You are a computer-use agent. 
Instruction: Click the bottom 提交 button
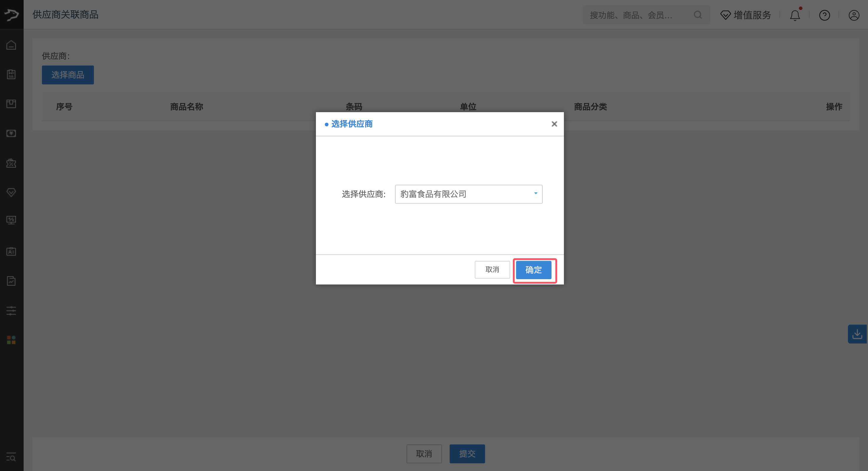click(467, 454)
